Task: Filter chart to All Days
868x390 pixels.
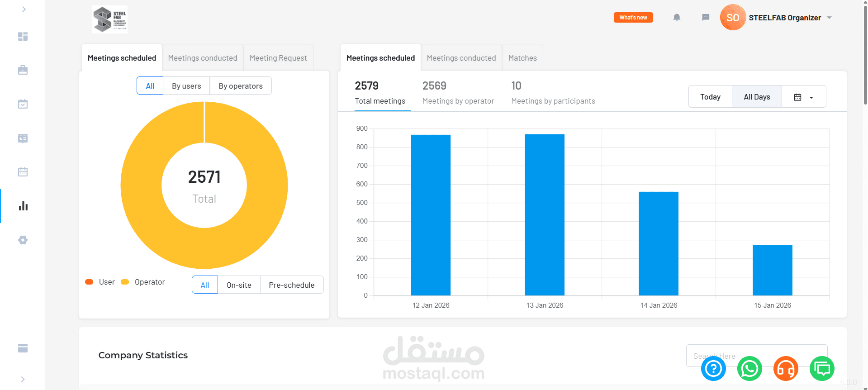Action: coord(757,97)
